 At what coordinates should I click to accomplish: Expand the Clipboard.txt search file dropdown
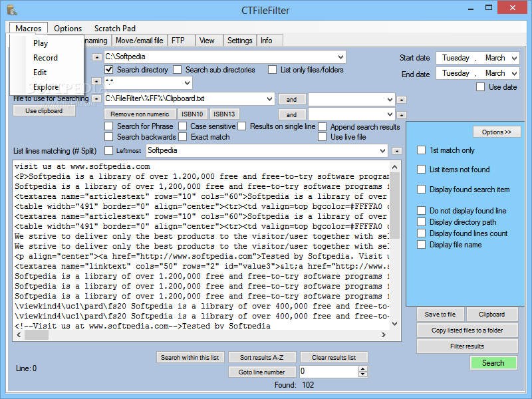(269, 99)
